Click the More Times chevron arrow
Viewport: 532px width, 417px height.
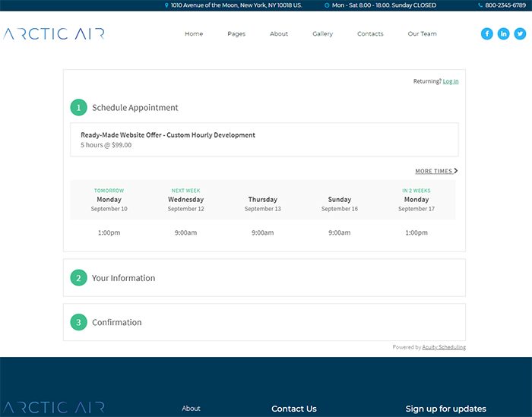[456, 171]
